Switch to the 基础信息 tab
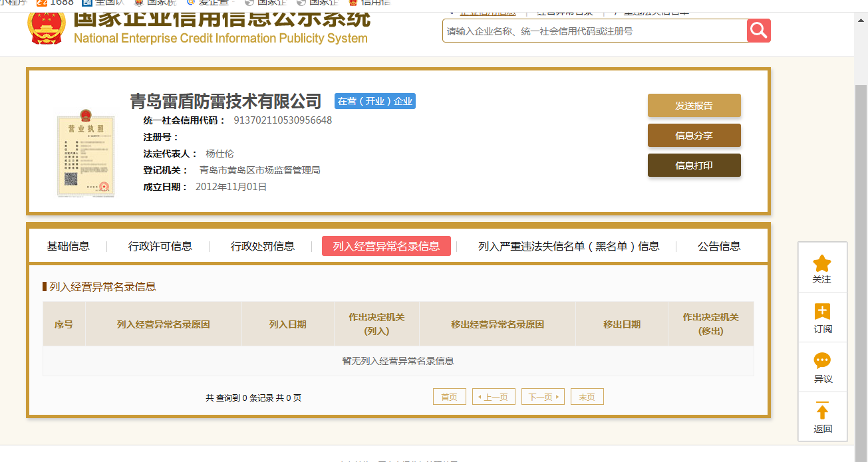The width and height of the screenshot is (868, 462). (68, 247)
